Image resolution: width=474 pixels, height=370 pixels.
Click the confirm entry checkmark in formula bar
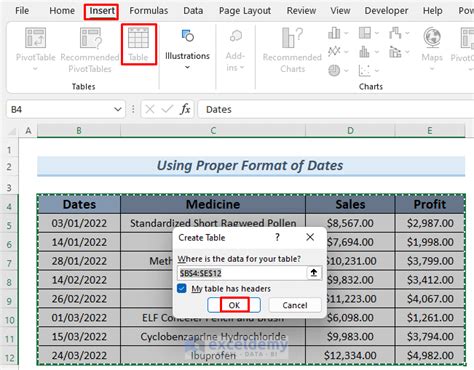[167, 109]
